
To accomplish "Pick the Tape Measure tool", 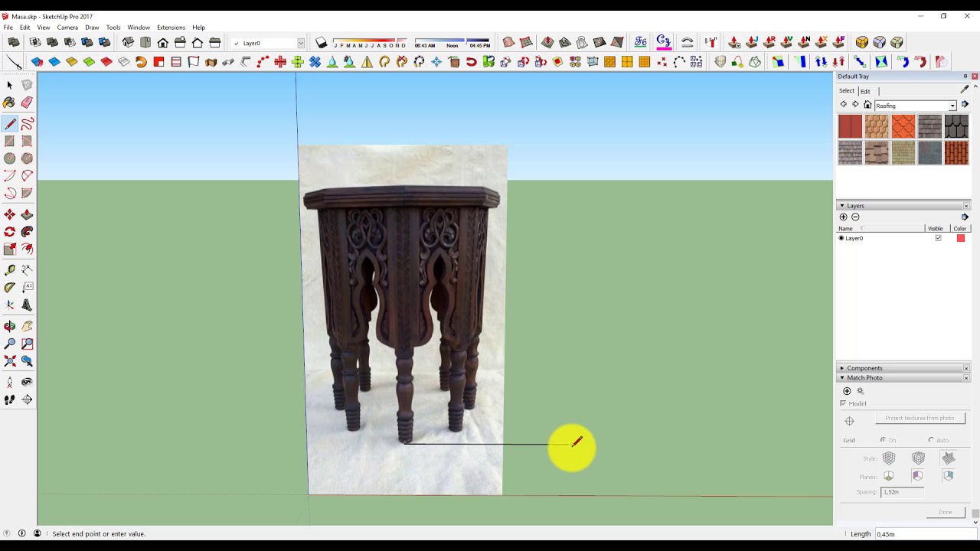I will click(9, 269).
